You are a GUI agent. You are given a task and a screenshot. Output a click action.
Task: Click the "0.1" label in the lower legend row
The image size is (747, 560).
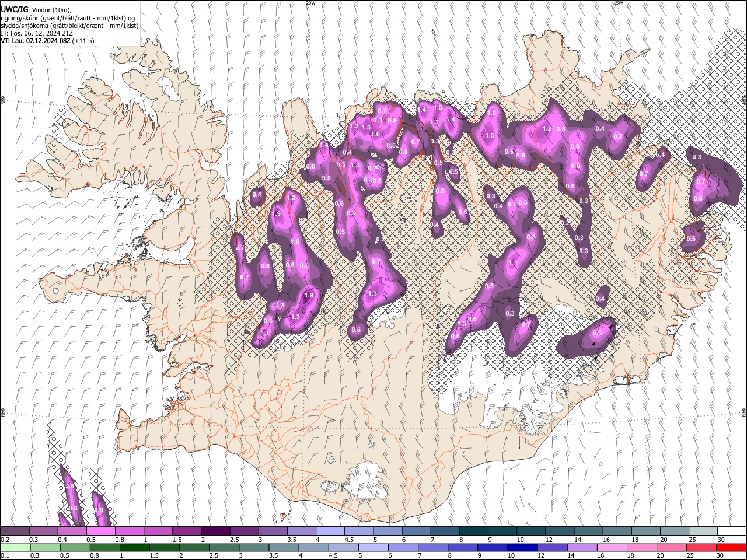5,556
